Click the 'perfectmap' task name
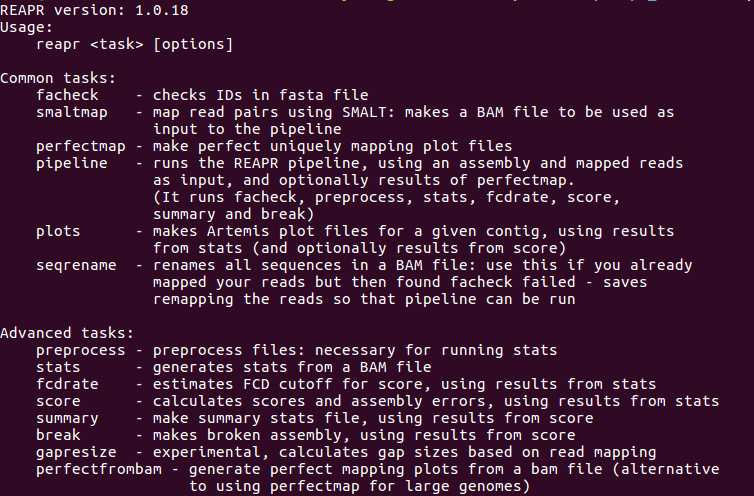This screenshot has height=496, width=754. point(81,146)
